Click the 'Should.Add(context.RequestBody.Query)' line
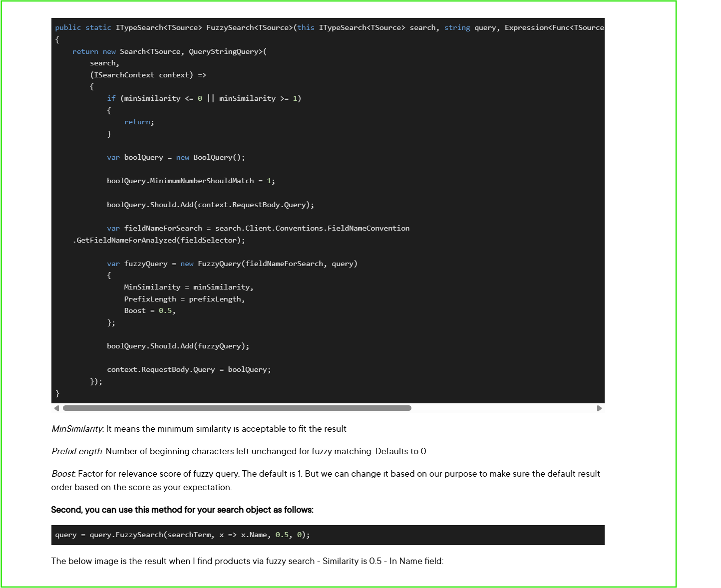This screenshot has width=721, height=588. tap(210, 205)
